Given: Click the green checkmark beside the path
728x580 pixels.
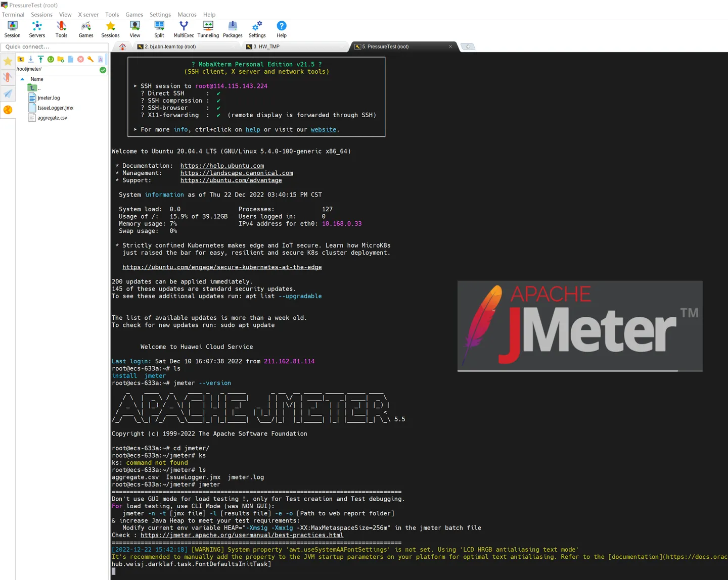Looking at the screenshot, I should pyautogui.click(x=103, y=70).
